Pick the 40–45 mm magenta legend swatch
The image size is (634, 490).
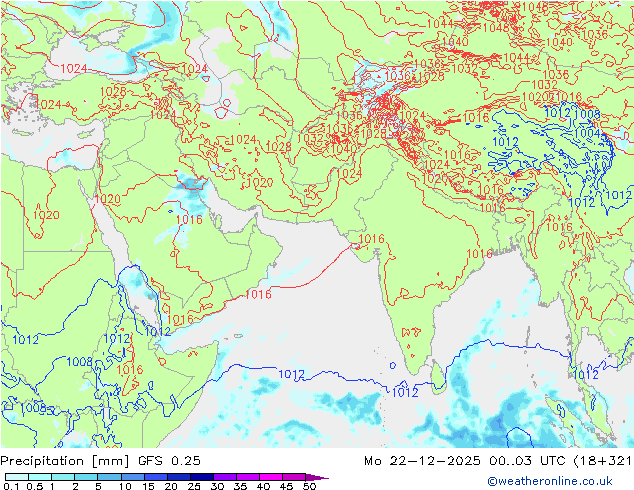click(271, 477)
